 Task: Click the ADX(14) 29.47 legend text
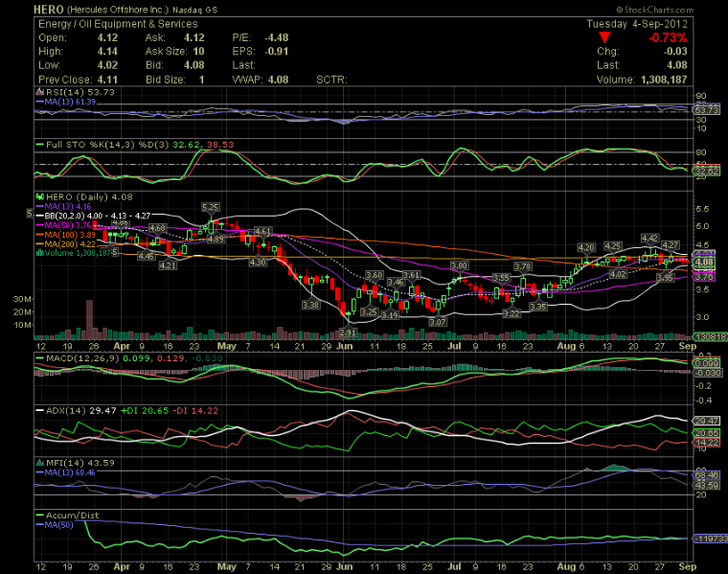[81, 410]
